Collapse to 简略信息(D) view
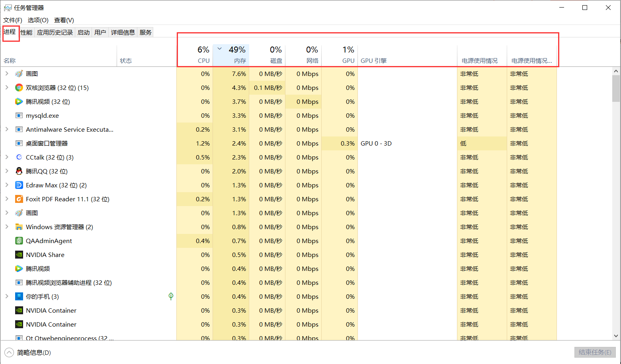 [28, 352]
